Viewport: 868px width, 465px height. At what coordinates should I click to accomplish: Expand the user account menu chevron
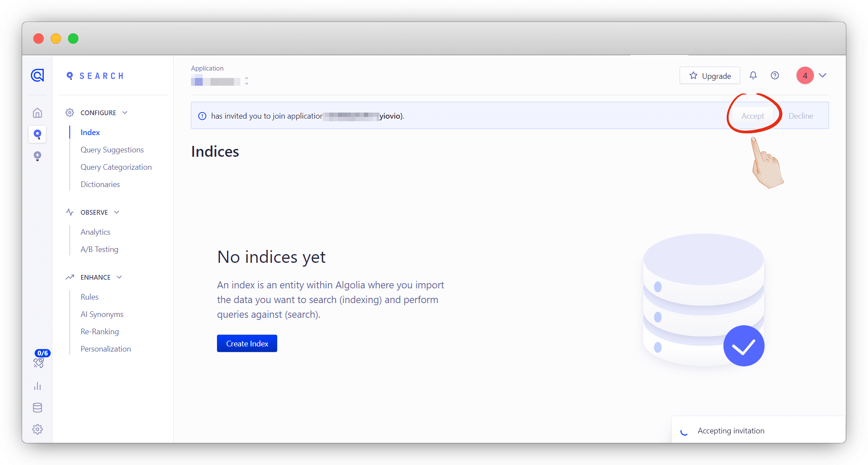tap(823, 75)
